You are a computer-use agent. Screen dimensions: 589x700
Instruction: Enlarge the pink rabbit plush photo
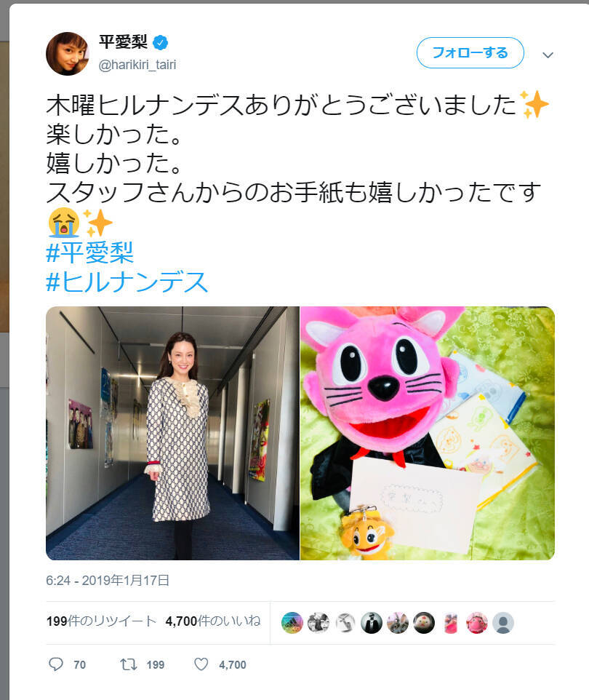428,433
